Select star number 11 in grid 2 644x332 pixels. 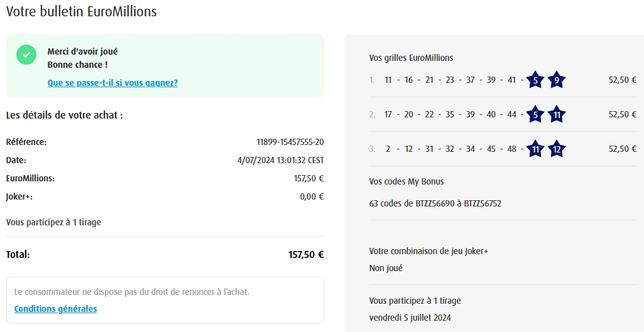557,115
